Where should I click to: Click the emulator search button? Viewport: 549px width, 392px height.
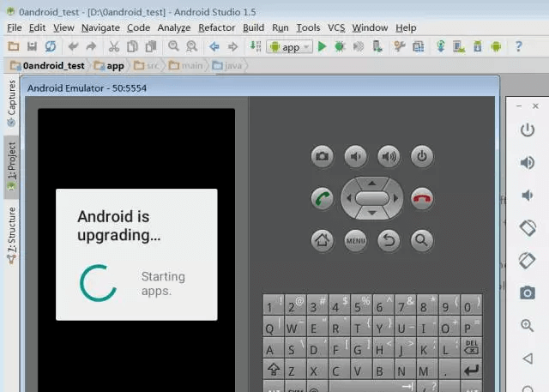(x=422, y=240)
